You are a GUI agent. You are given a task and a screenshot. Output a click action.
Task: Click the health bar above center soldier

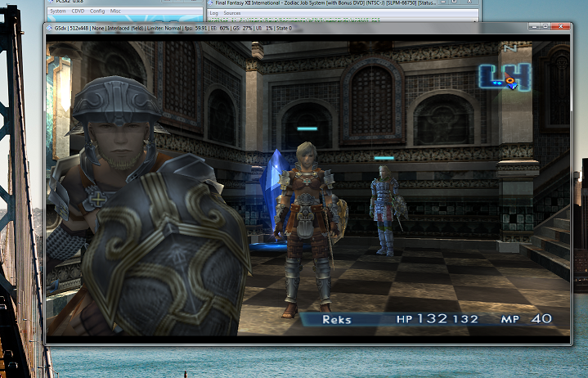[307, 128]
